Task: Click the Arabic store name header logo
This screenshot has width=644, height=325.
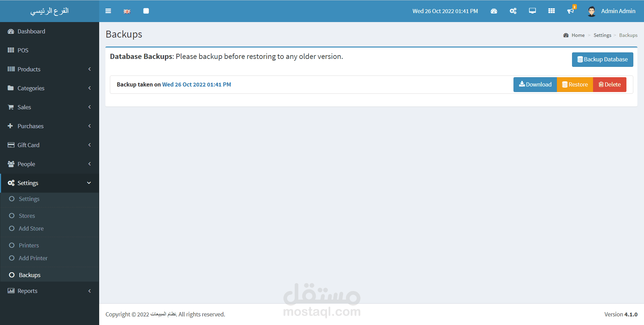Action: coord(50,11)
